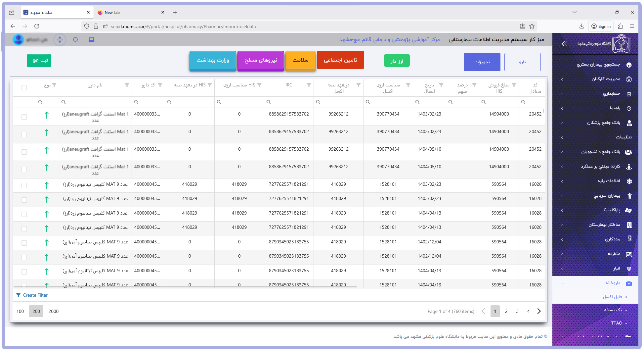Screen dimensions: 644x352
Task: Click the round blue apps icon in header
Action: click(x=60, y=40)
